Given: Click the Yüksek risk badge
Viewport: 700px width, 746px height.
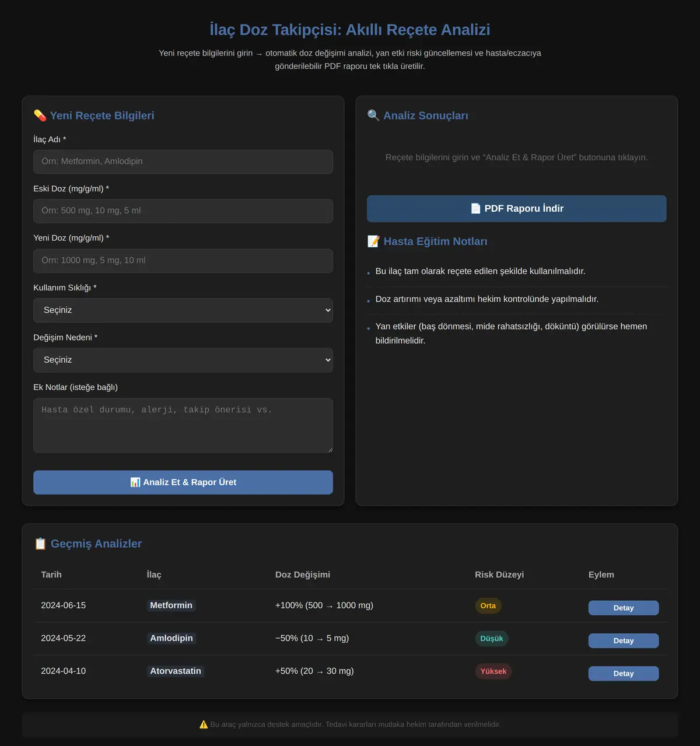Looking at the screenshot, I should pyautogui.click(x=494, y=671).
